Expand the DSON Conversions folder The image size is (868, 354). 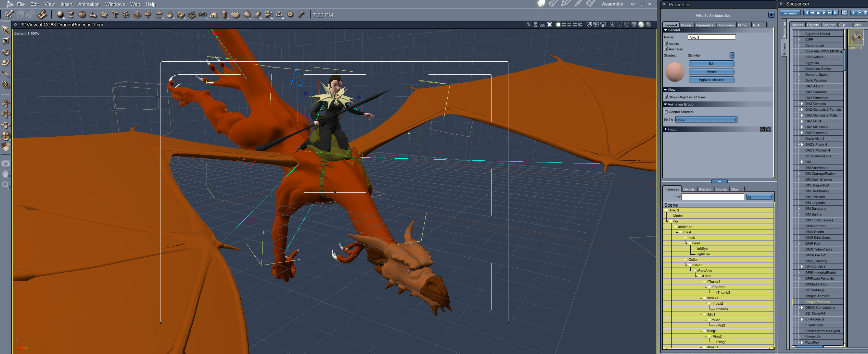click(802, 307)
